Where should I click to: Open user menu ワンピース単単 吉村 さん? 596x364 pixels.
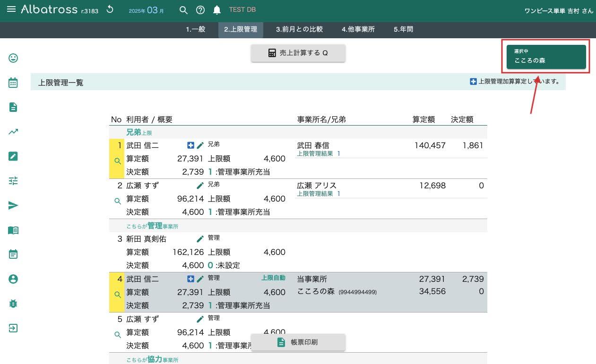(x=558, y=11)
